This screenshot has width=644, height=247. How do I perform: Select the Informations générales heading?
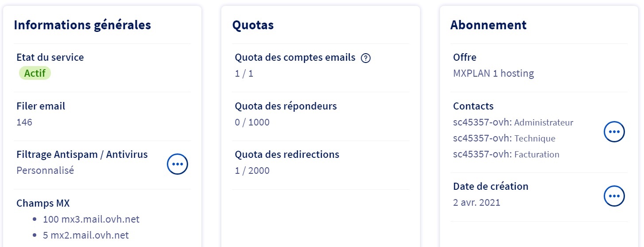pyautogui.click(x=82, y=25)
